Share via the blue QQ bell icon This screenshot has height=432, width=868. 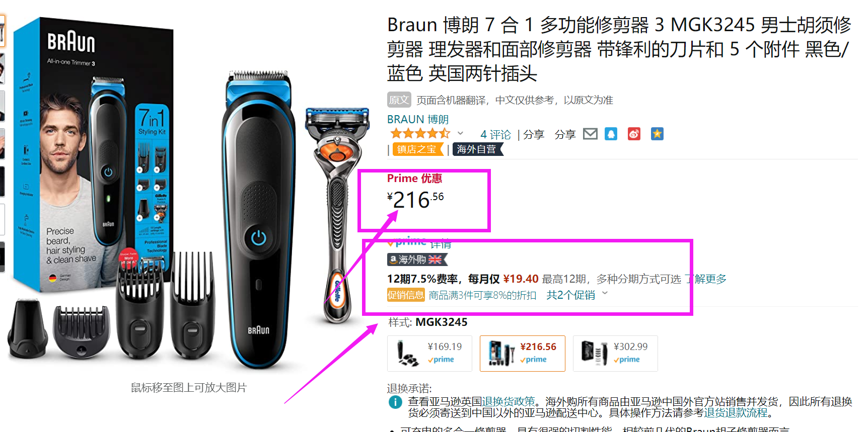click(611, 134)
